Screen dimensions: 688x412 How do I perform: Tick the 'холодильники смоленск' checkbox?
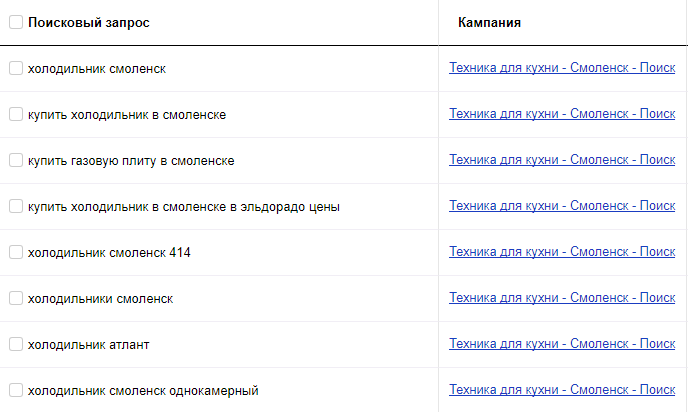[16, 298]
